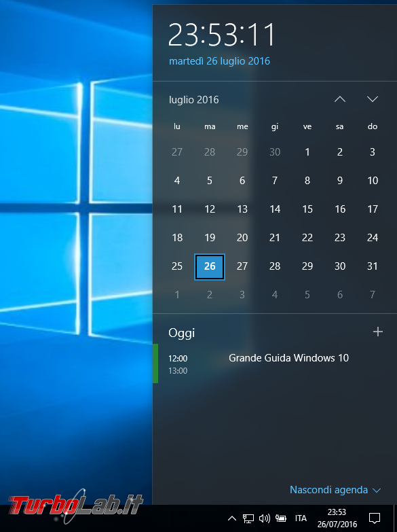The image size is (397, 532).
Task: Select July 27 after today's date
Action: coord(242,266)
